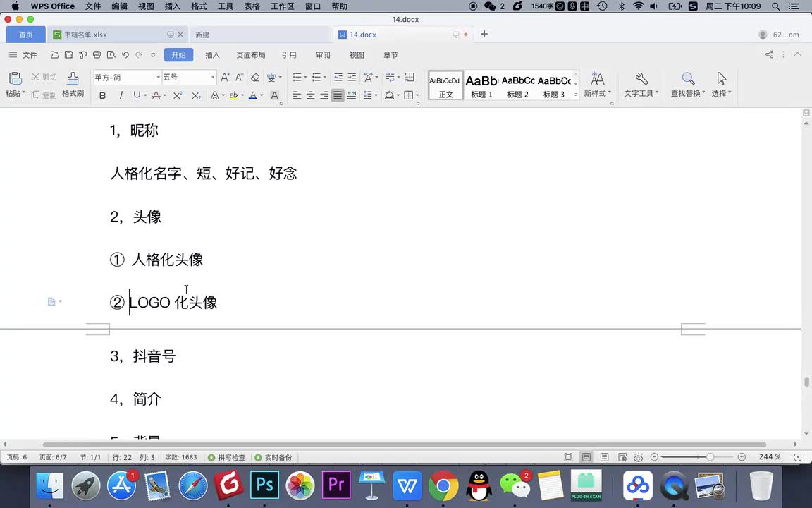Switch to the References (引用) tab

289,55
